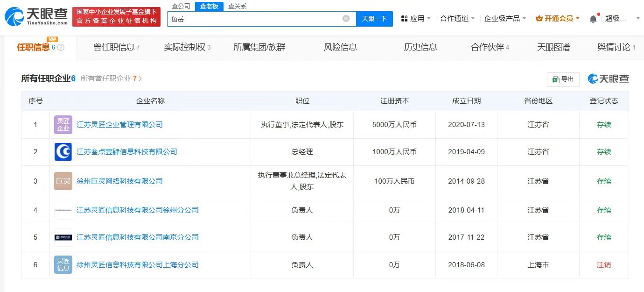Clear the 鲁岳 search box
Viewport: 644px width, 292px height.
point(345,18)
